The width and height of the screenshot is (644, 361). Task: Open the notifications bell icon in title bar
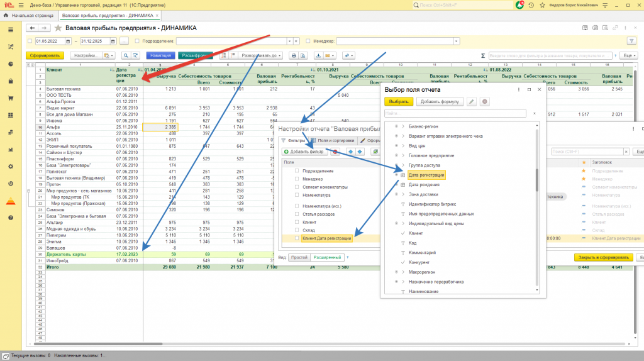(519, 5)
